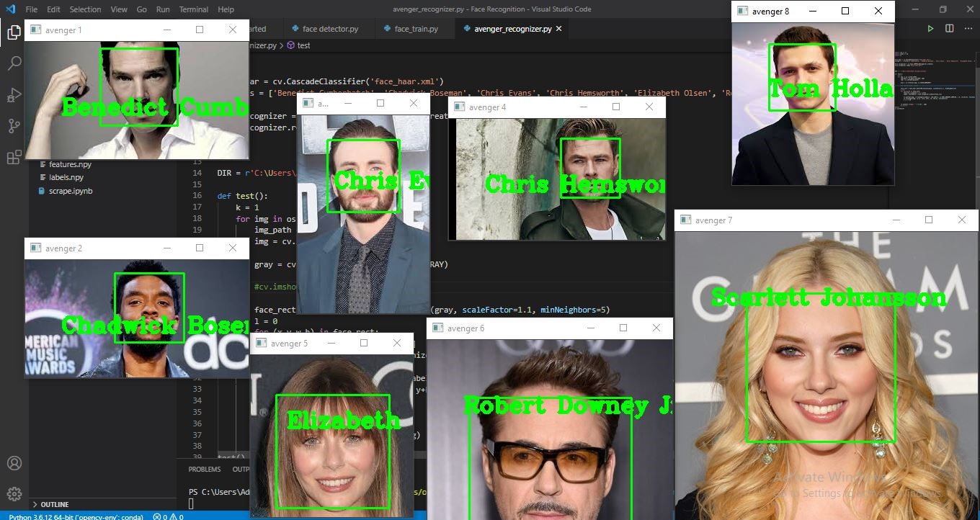Open the Run and Debug view
980x520 pixels.
pyautogui.click(x=14, y=95)
